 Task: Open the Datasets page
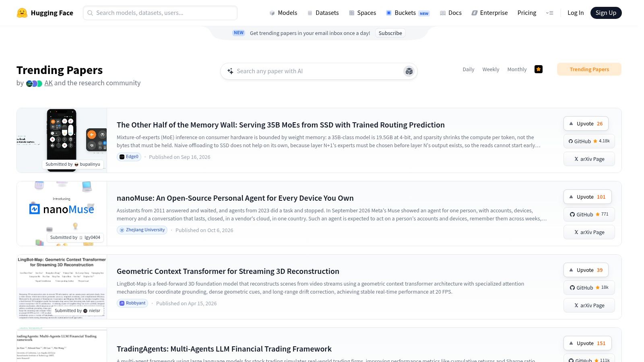pos(323,13)
